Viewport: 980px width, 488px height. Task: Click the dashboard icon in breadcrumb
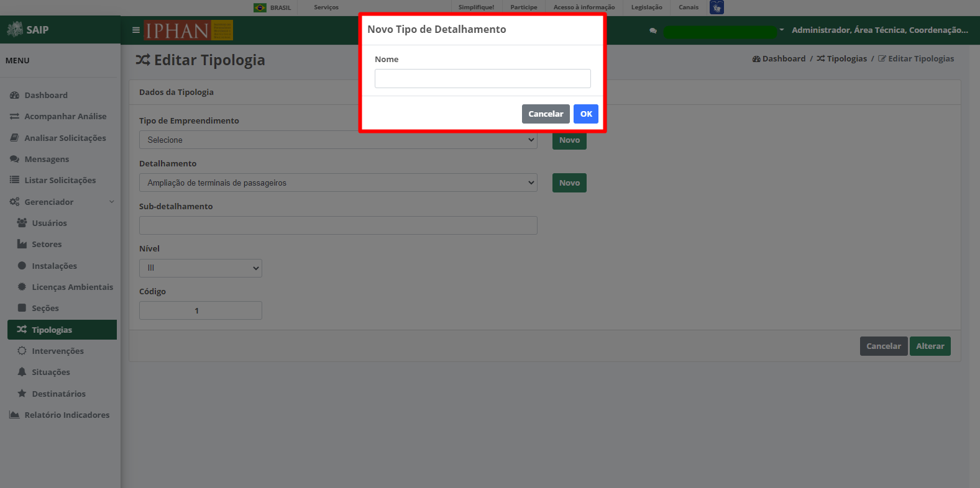[756, 59]
